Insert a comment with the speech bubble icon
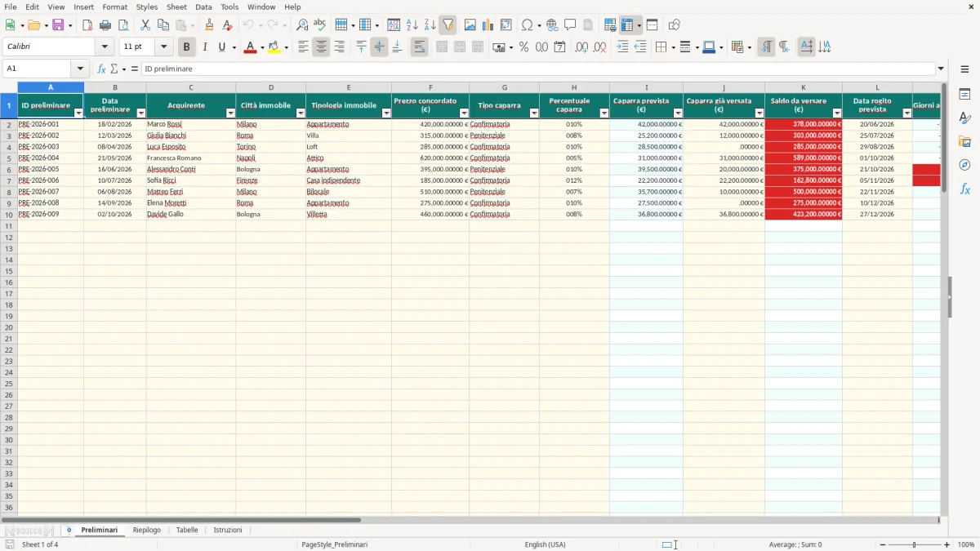The width and height of the screenshot is (980, 551). click(570, 25)
